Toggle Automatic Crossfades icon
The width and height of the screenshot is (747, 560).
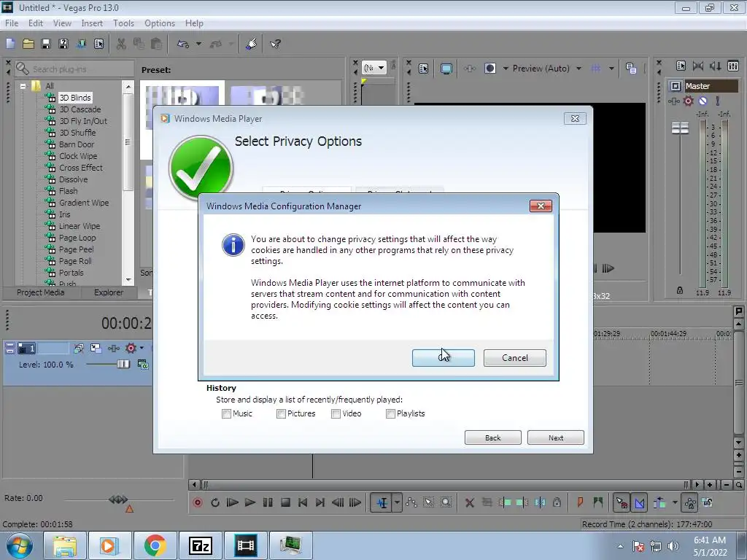tap(639, 502)
